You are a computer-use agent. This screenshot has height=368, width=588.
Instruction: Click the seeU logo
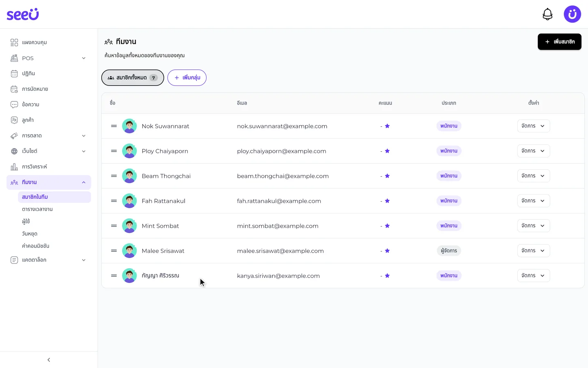click(x=23, y=14)
